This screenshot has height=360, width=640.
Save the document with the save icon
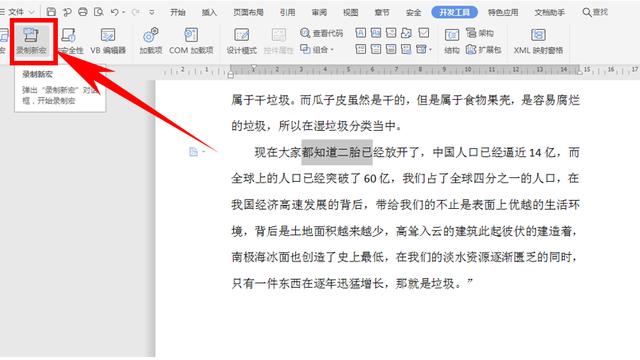point(51,12)
